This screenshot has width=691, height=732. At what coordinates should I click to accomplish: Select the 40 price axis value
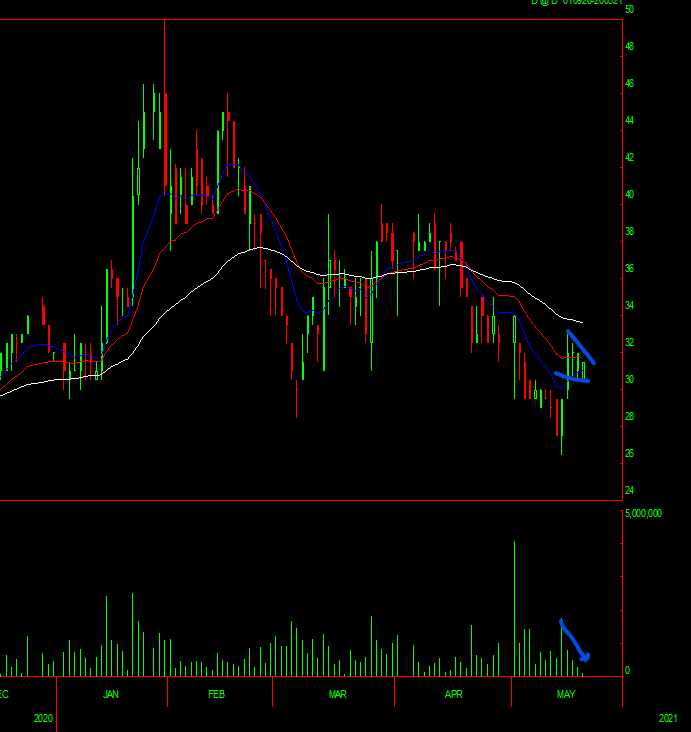pyautogui.click(x=629, y=194)
